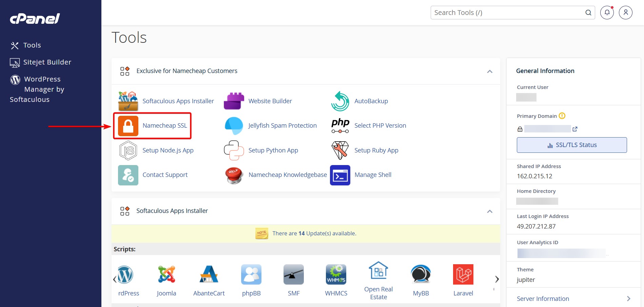Open the notifications bell icon
This screenshot has width=644, height=307.
pos(607,13)
